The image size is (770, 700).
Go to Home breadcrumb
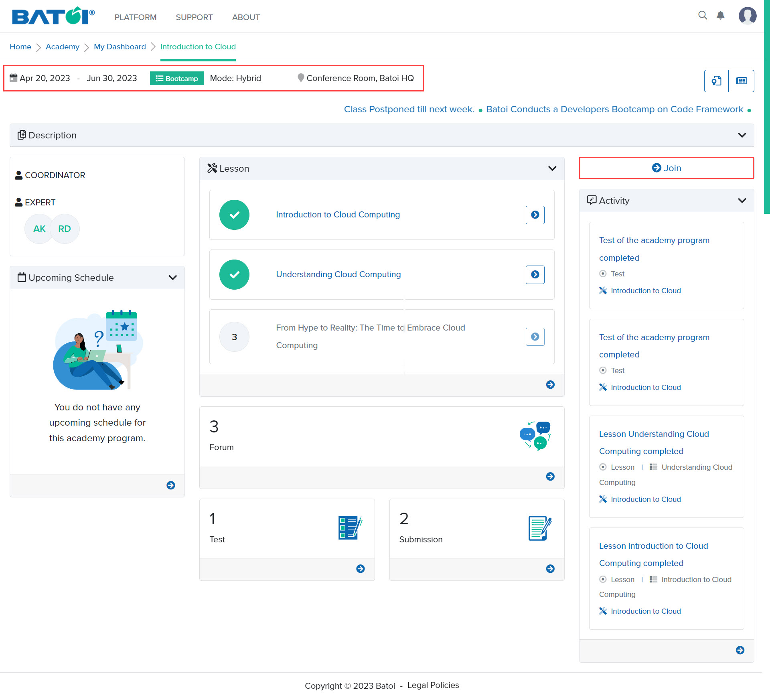coord(20,47)
